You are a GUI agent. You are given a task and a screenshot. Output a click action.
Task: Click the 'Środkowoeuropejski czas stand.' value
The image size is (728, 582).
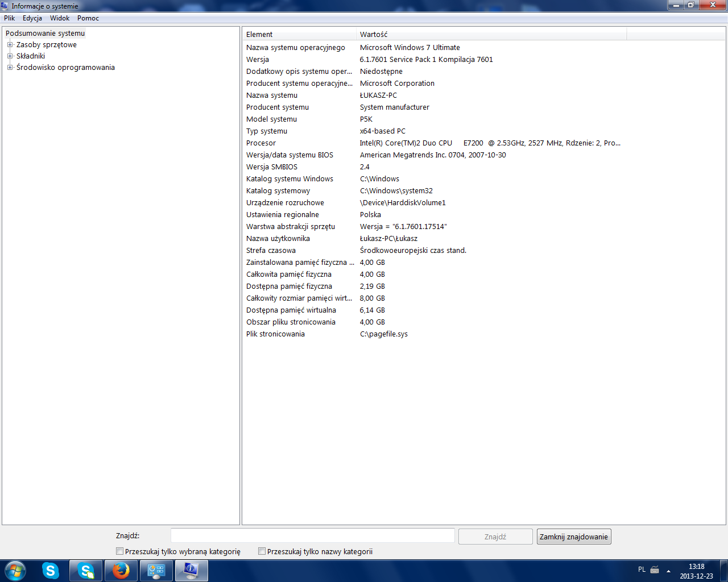[x=413, y=250]
